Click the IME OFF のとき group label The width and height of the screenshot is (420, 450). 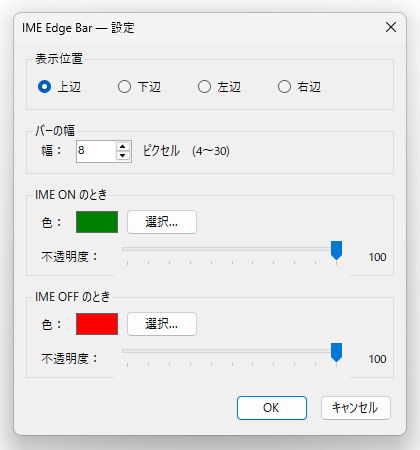click(x=73, y=297)
